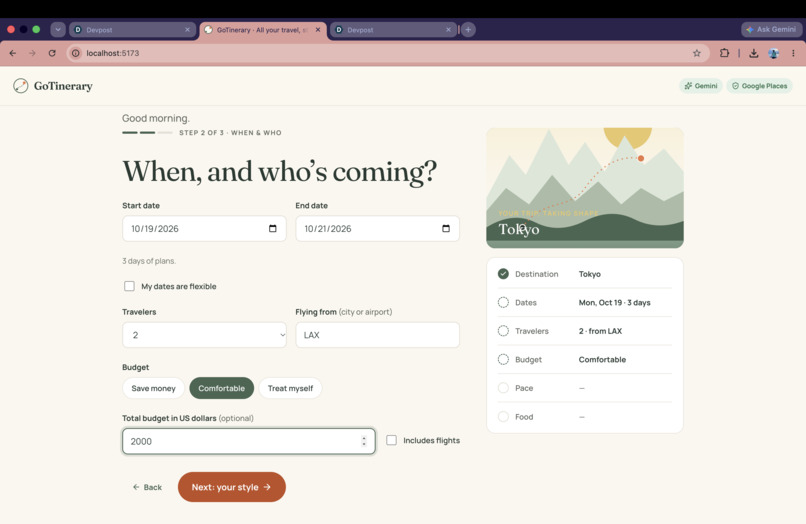Go to Next: your style
The width and height of the screenshot is (806, 524).
point(231,487)
